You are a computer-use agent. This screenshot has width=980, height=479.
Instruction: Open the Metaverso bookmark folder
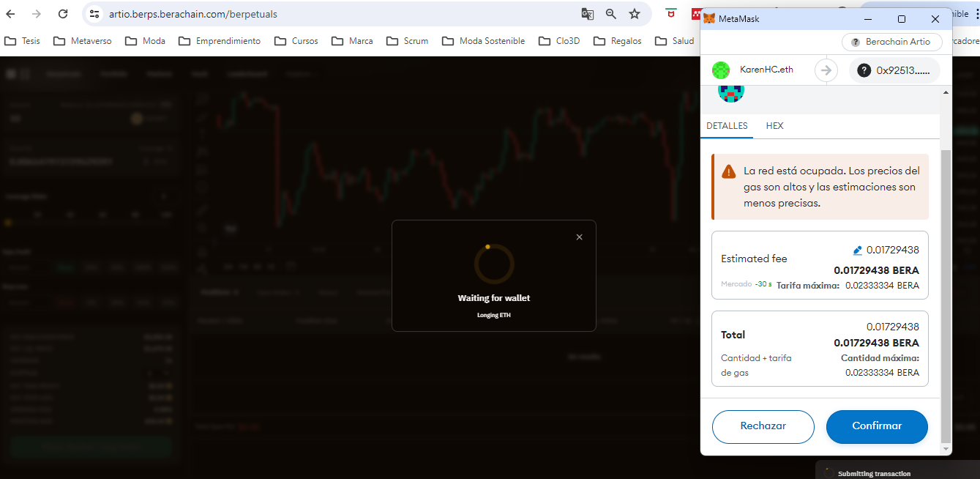(x=83, y=41)
